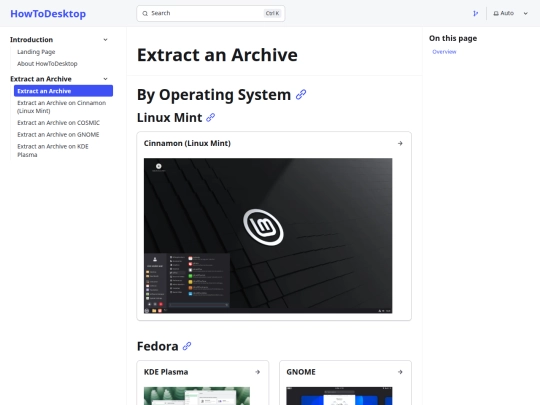Click the Fedora heading text
This screenshot has width=540, height=405.
[158, 346]
